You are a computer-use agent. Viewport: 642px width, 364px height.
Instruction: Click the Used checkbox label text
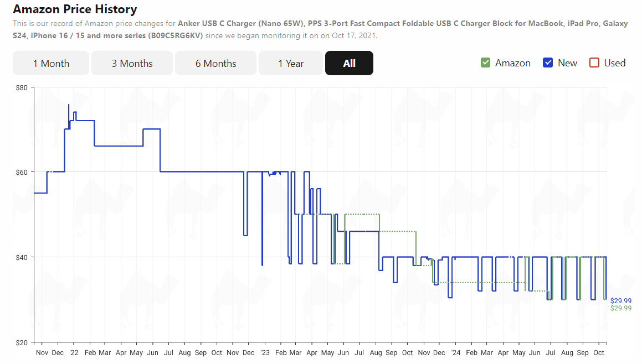614,63
